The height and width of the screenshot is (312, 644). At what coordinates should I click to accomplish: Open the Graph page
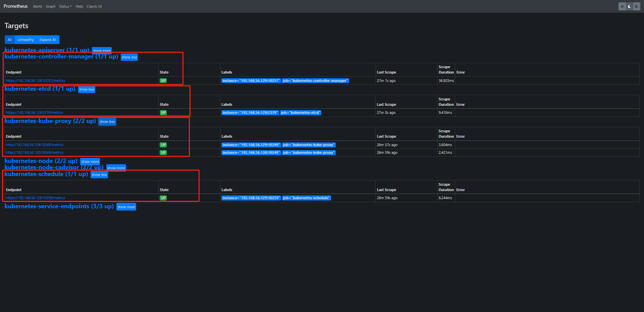coord(51,6)
